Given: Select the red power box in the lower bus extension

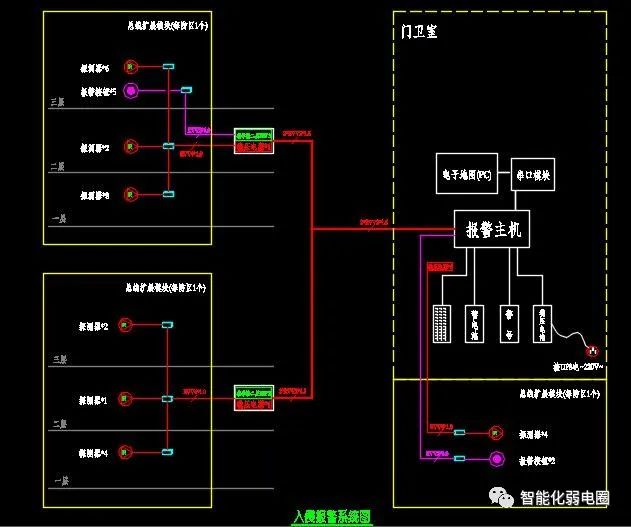Looking at the screenshot, I should [254, 404].
